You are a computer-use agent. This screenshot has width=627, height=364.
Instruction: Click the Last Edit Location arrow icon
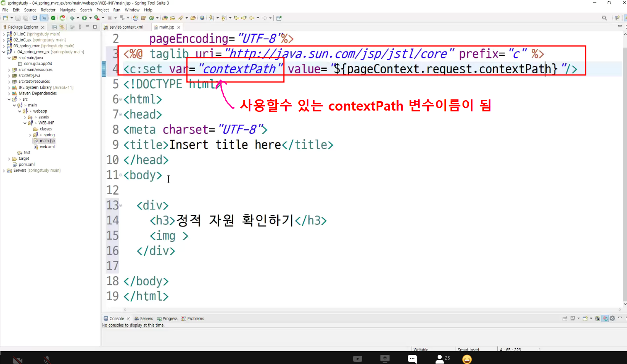point(236,18)
